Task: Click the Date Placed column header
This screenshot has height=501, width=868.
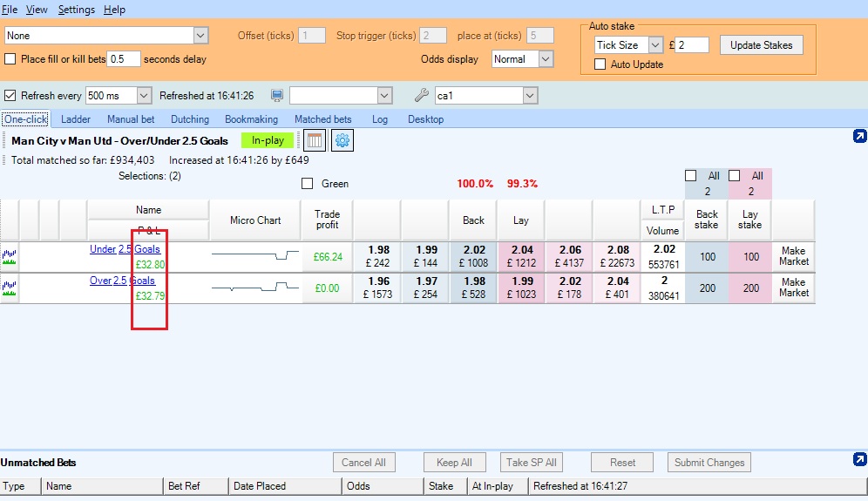Action: (285, 486)
